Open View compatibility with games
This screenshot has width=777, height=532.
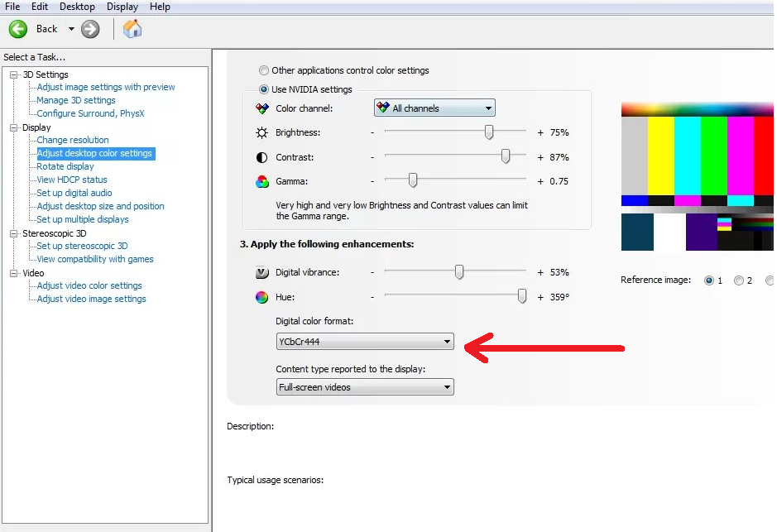95,259
